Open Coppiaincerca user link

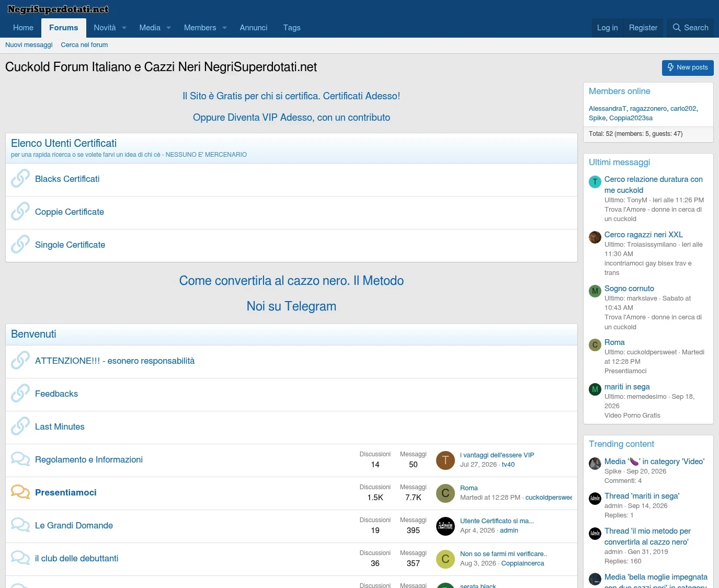coord(522,563)
